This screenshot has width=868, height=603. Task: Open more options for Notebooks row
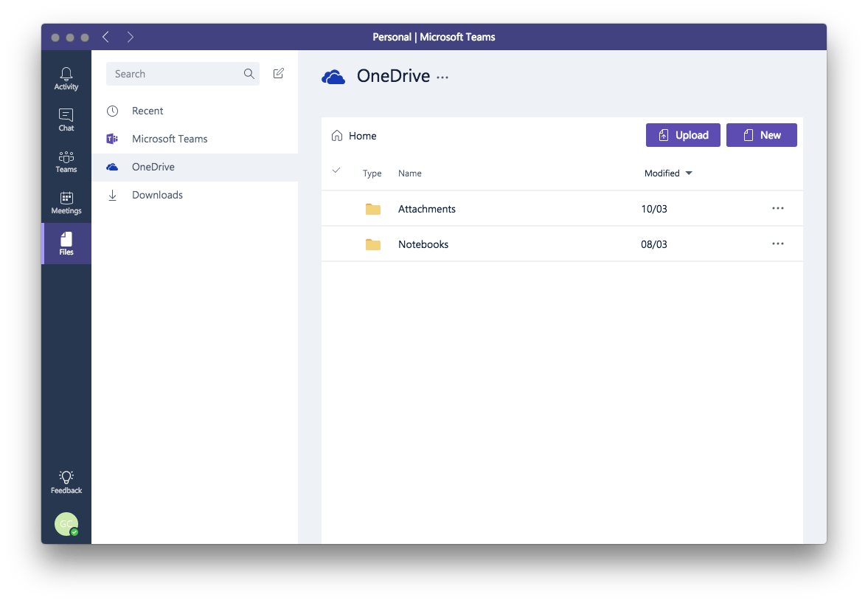(778, 244)
